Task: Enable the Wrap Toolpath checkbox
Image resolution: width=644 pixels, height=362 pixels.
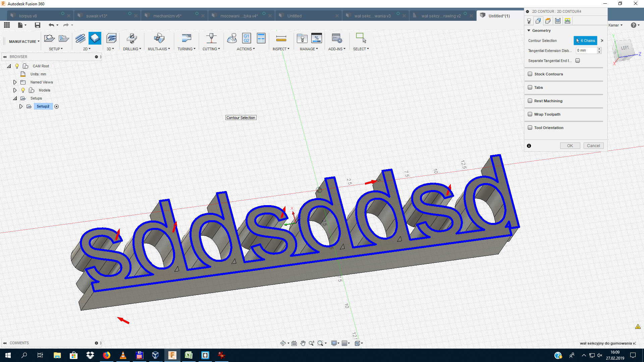Action: (x=530, y=114)
